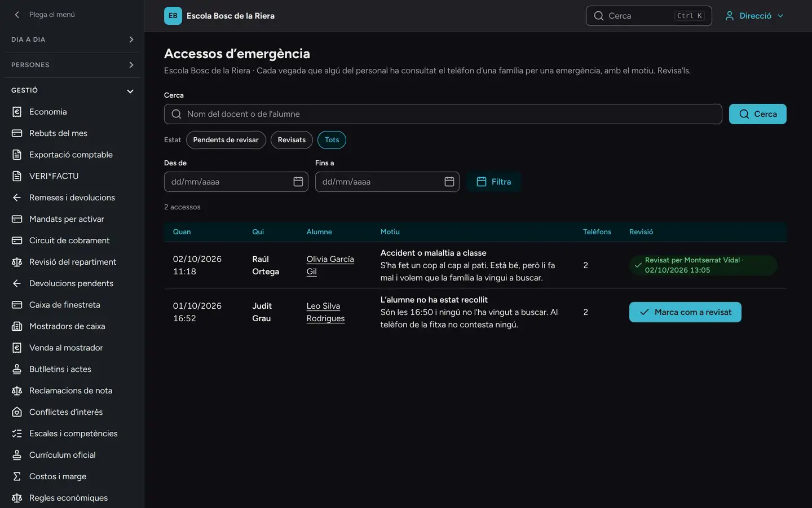Apply date range with Filtra button
Viewport: 812px width, 508px height.
[x=494, y=182]
